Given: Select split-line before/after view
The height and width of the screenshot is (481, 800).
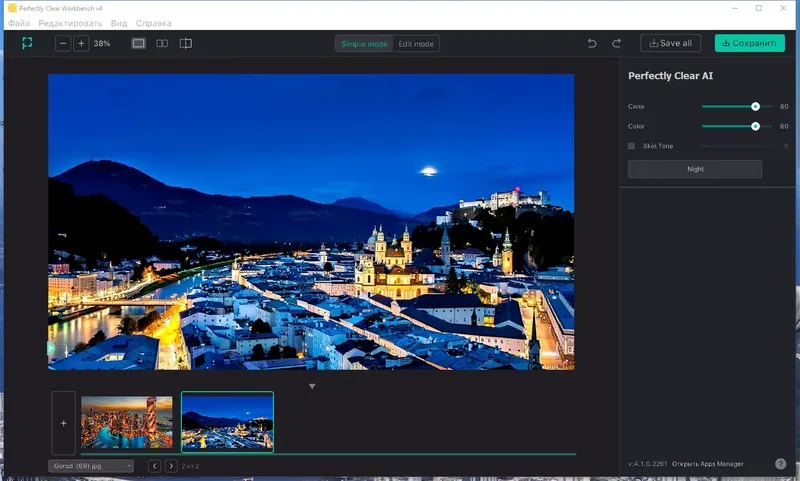Looking at the screenshot, I should coord(185,44).
